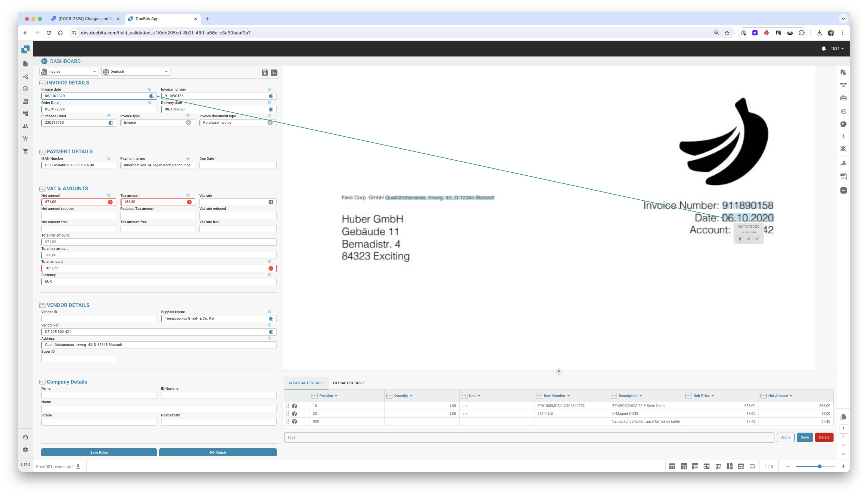
Task: Open the script terminal icon next to save
Action: [274, 73]
